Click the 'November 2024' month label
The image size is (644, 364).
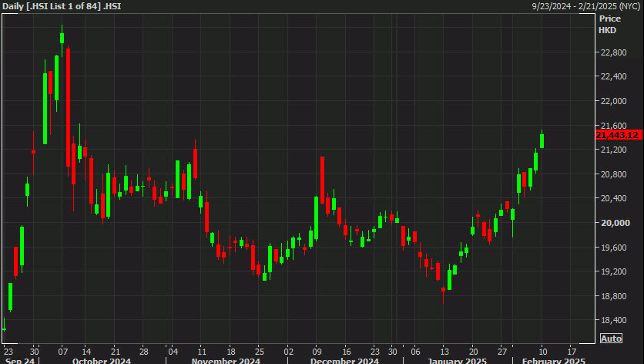click(226, 361)
